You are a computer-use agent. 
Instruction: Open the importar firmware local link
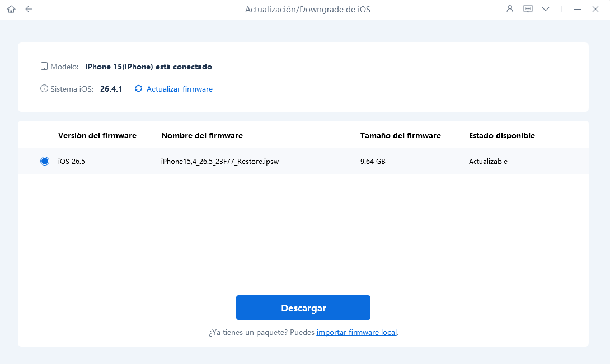[356, 332]
